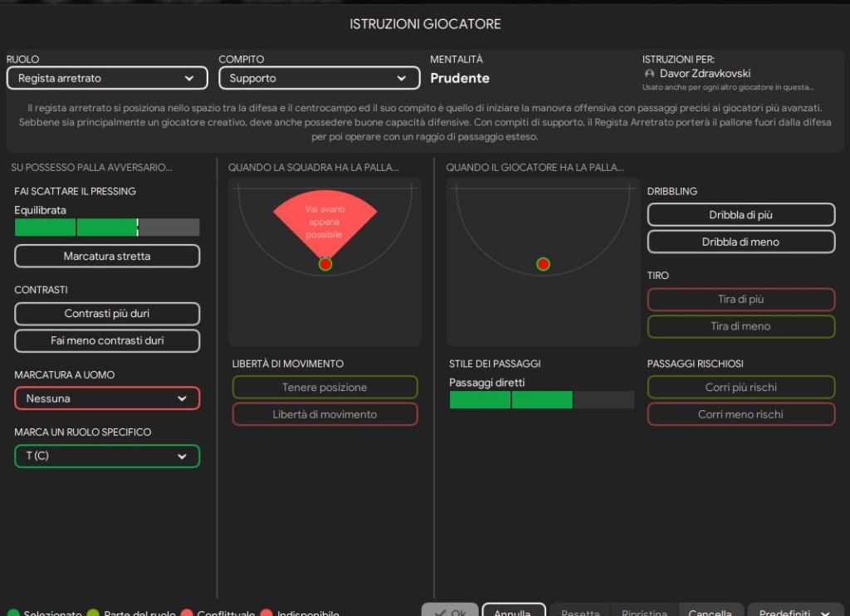Click the green 'Selezionato' legend dot
Image resolution: width=850 pixels, height=616 pixels.
point(13,614)
